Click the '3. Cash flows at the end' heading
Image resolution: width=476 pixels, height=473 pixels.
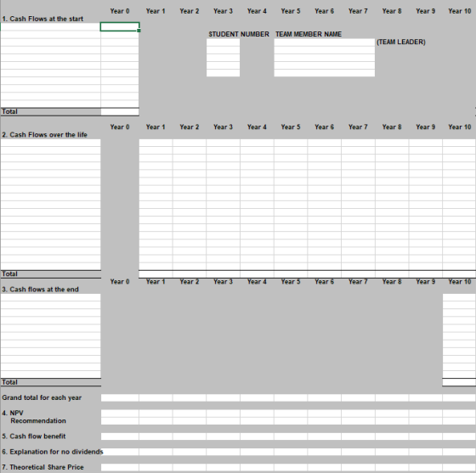click(x=41, y=290)
